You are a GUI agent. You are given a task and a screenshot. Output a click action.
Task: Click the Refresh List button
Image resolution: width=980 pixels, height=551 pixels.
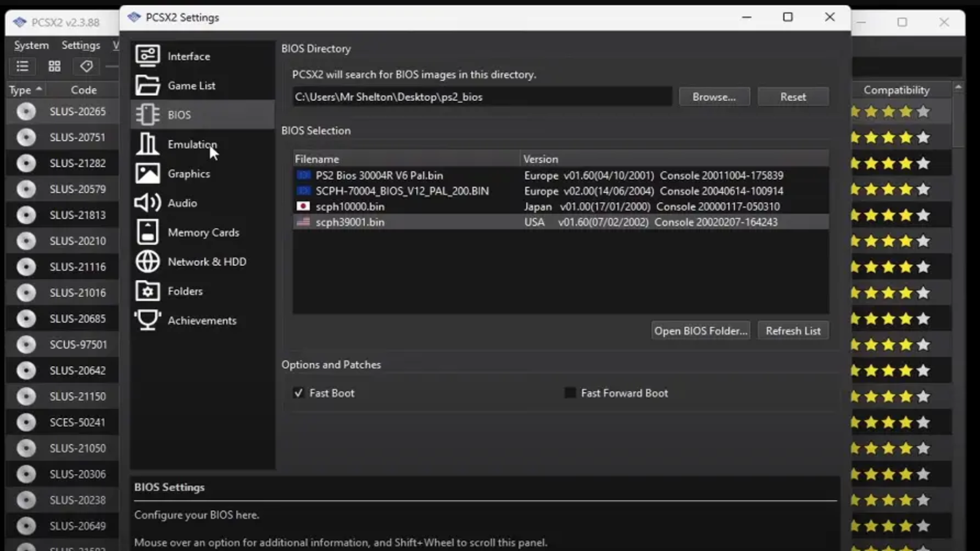tap(793, 331)
